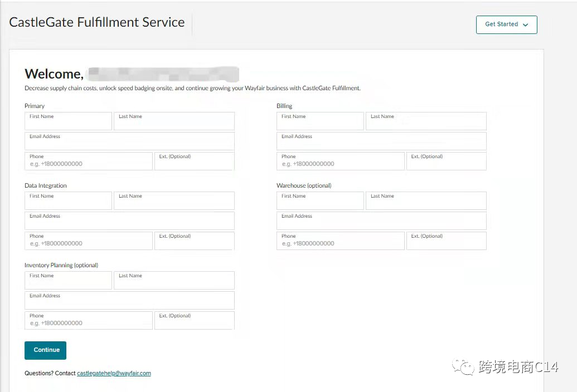Focus the Primary Phone field

pos(88,161)
